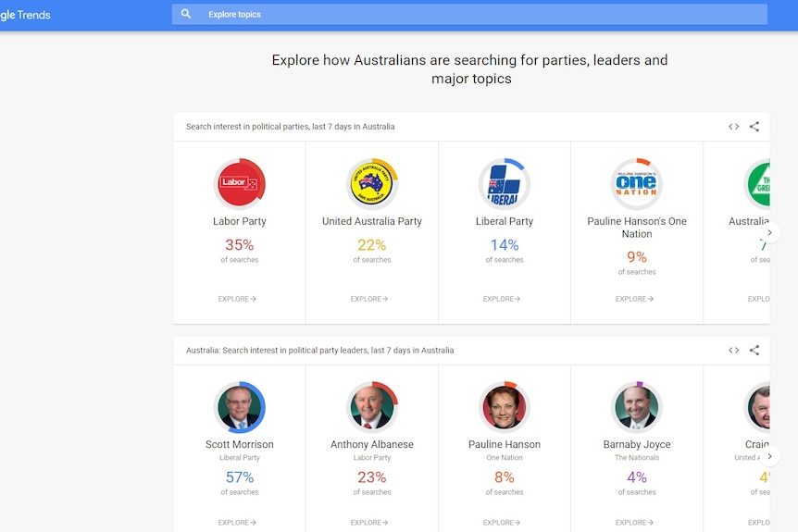Click the search magnifier icon

coord(186,14)
